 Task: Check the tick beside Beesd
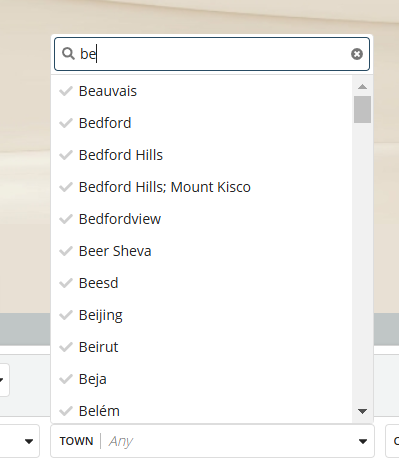click(66, 283)
